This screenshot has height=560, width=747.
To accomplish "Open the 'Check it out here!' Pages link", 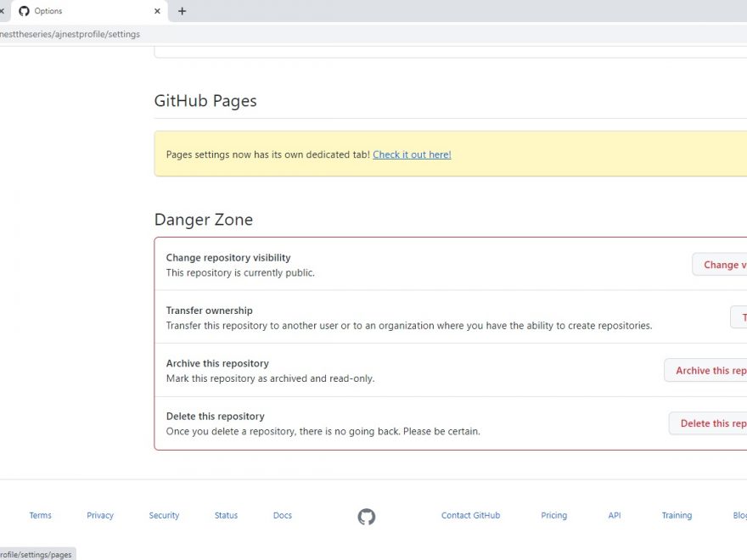I will click(x=412, y=154).
